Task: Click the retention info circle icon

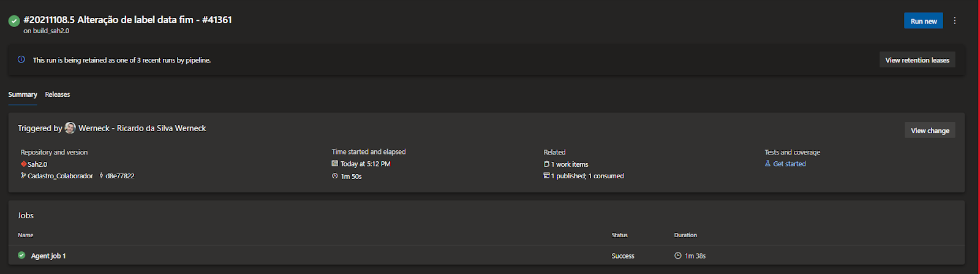Action: coord(21,59)
